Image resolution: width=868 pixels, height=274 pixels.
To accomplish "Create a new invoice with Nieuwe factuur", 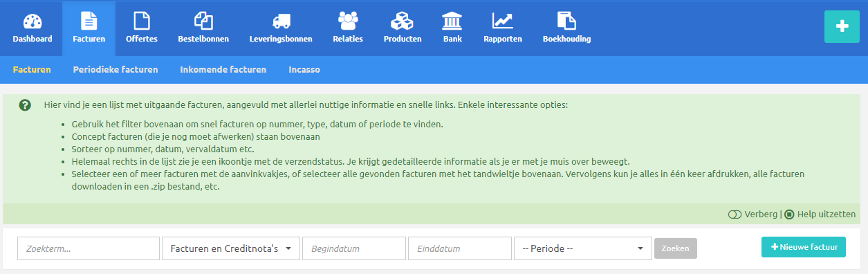I will coord(804,247).
